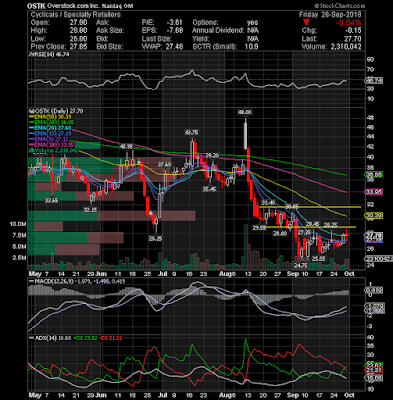Click the red -DI 21.31 reading
The image size is (393, 400).
110,338
